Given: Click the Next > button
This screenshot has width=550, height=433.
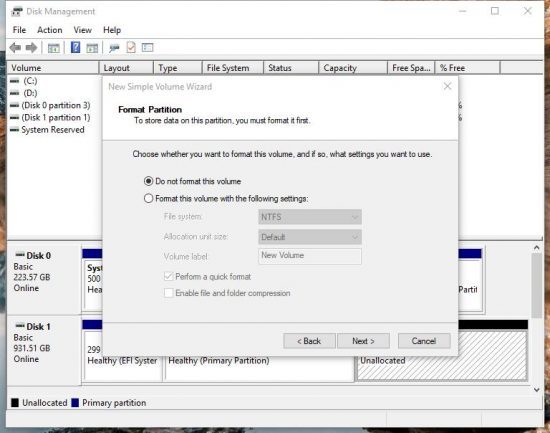Looking at the screenshot, I should point(363,341).
